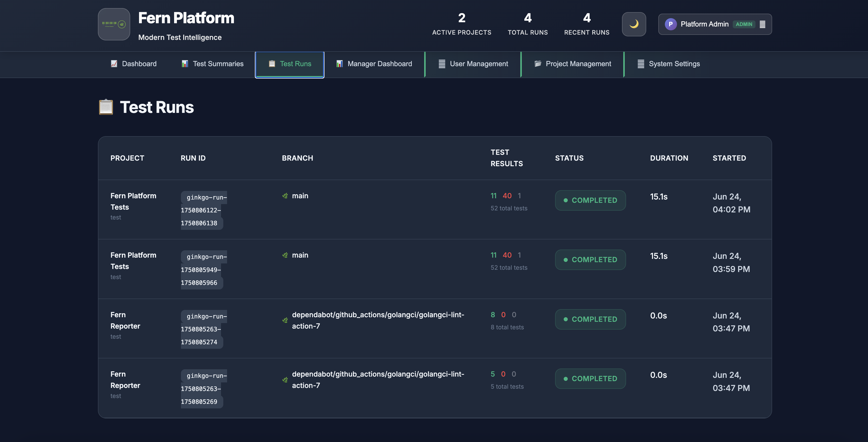Click the System Settings list icon
This screenshot has width=868, height=442.
[641, 64]
